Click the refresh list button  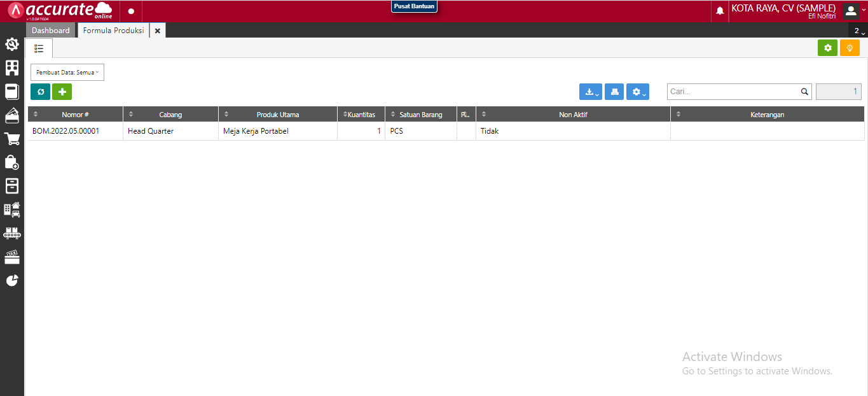(40, 92)
